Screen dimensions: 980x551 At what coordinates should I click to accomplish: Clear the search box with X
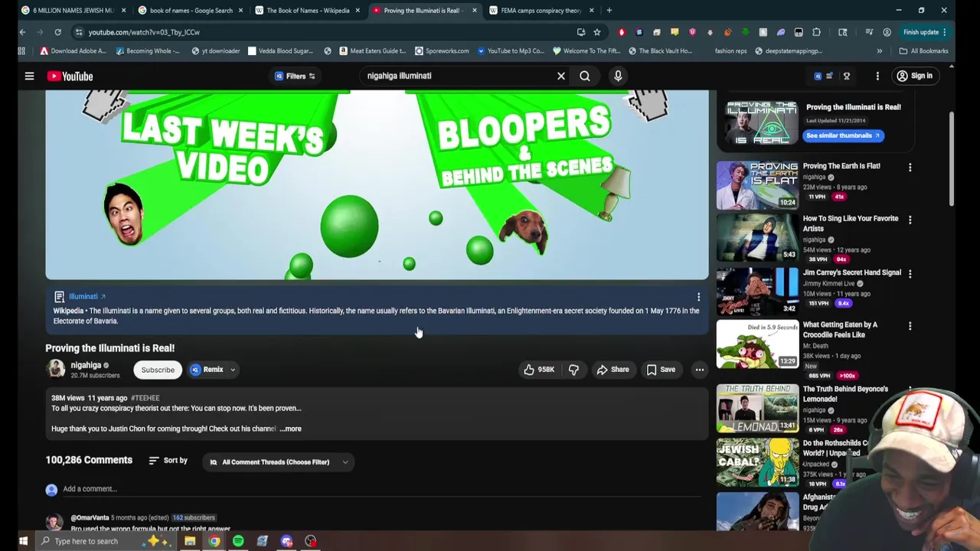[561, 76]
